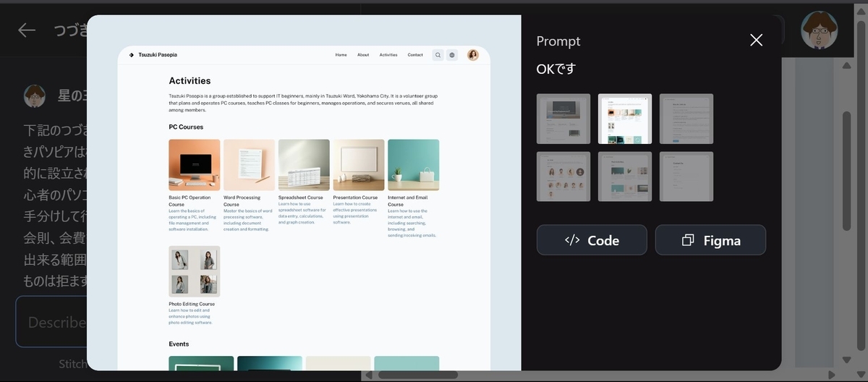This screenshot has width=868, height=382.
Task: Click the Basic PC Operation Course title
Action: click(190, 201)
